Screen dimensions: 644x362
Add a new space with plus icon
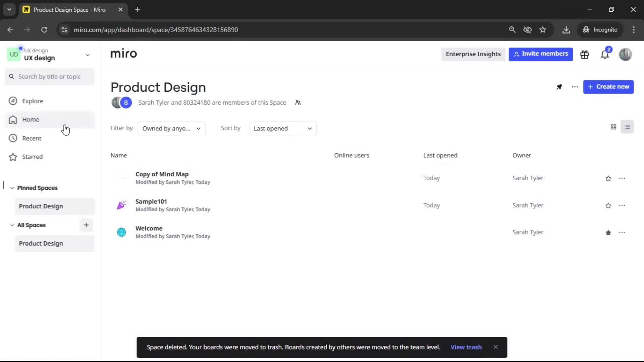pos(86,225)
